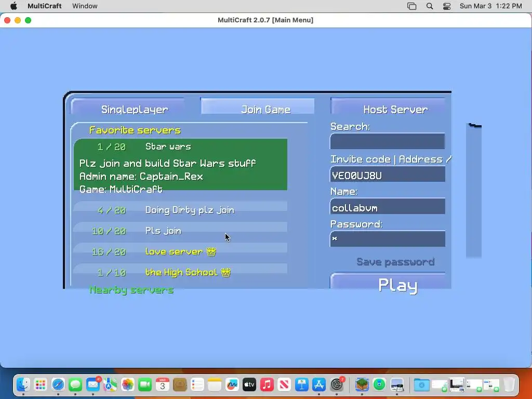Click the Name field containing collabvm
Image resolution: width=532 pixels, height=399 pixels.
coord(388,207)
